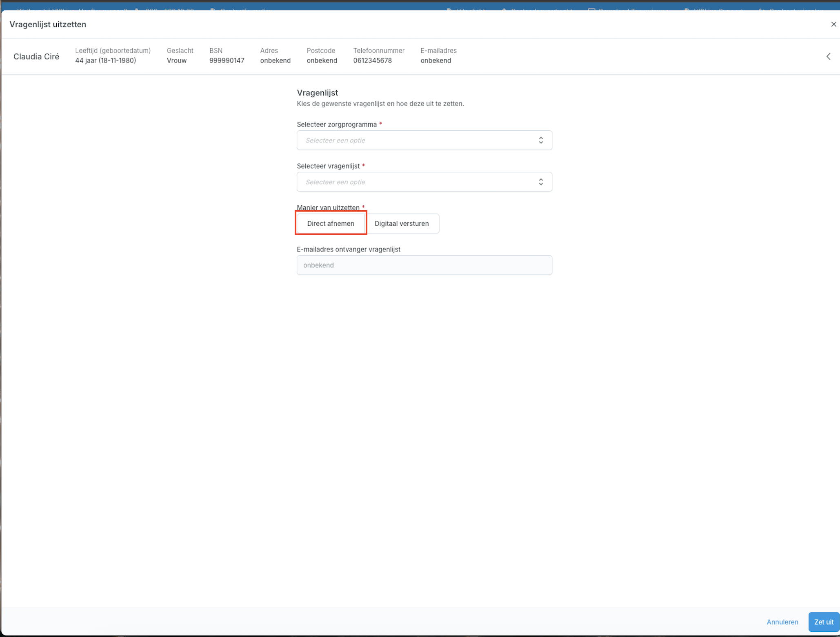Click the vragenlijst up-down arrow icon

[540, 182]
